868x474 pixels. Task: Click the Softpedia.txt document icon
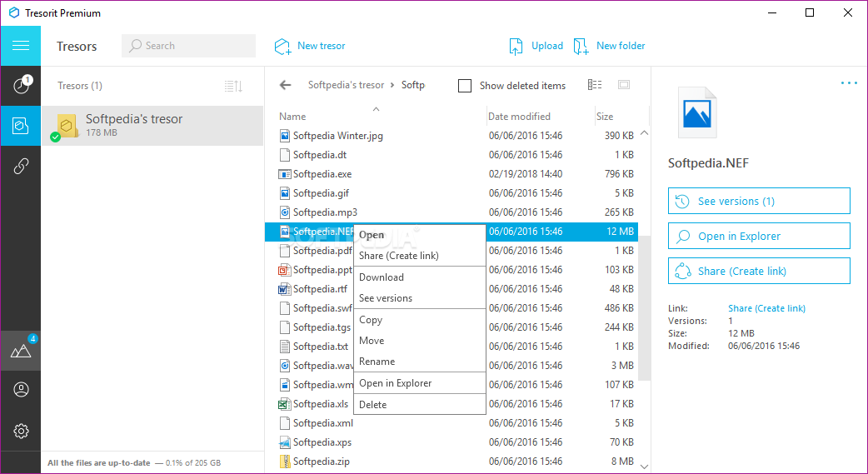[285, 346]
